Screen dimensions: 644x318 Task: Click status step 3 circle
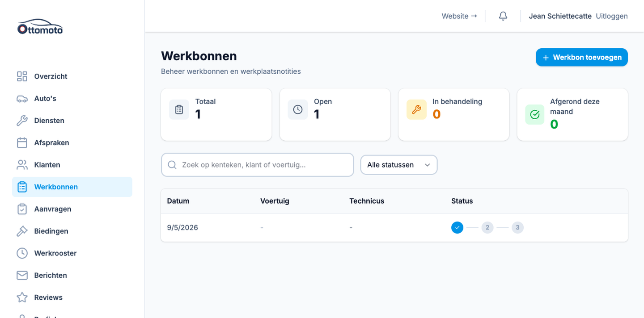(517, 228)
